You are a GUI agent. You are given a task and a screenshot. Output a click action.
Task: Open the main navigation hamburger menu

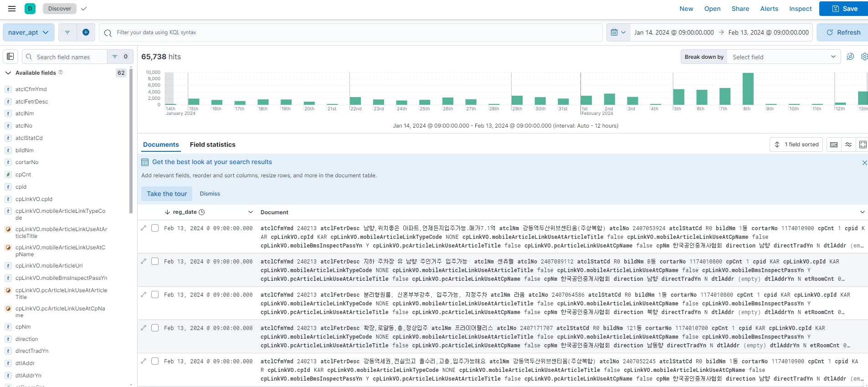point(12,9)
